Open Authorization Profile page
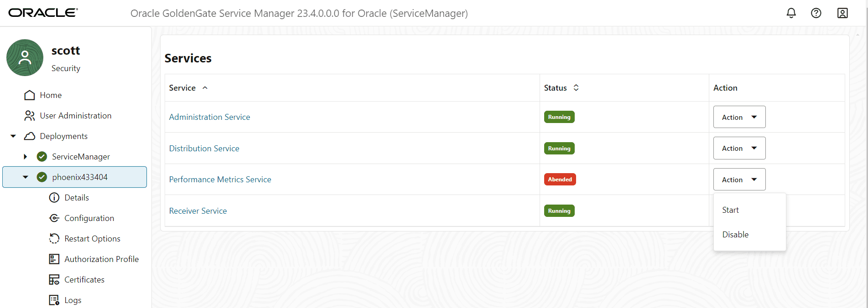This screenshot has width=868, height=308. tap(102, 259)
